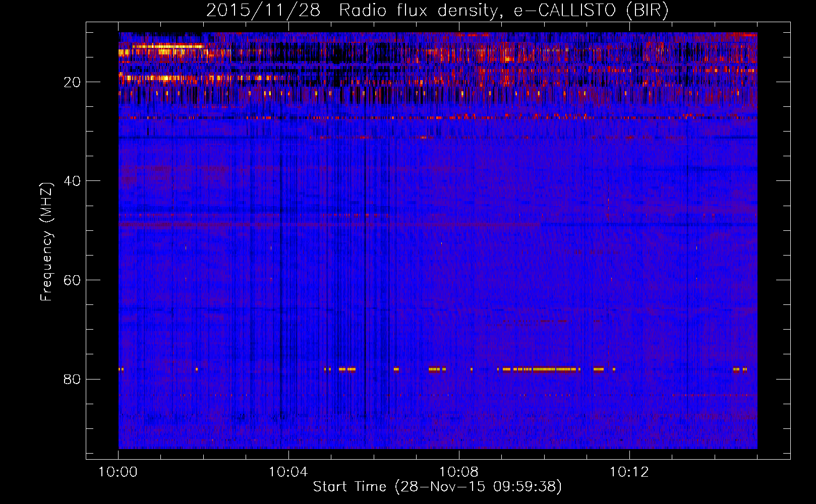
Task: Click the yellow segment at 78 MHz near 10:11
Action: coord(599,369)
